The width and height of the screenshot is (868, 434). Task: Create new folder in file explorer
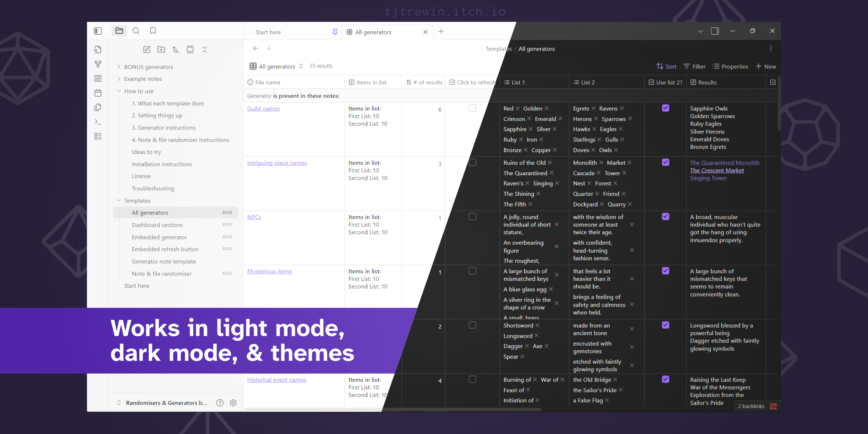click(x=161, y=49)
